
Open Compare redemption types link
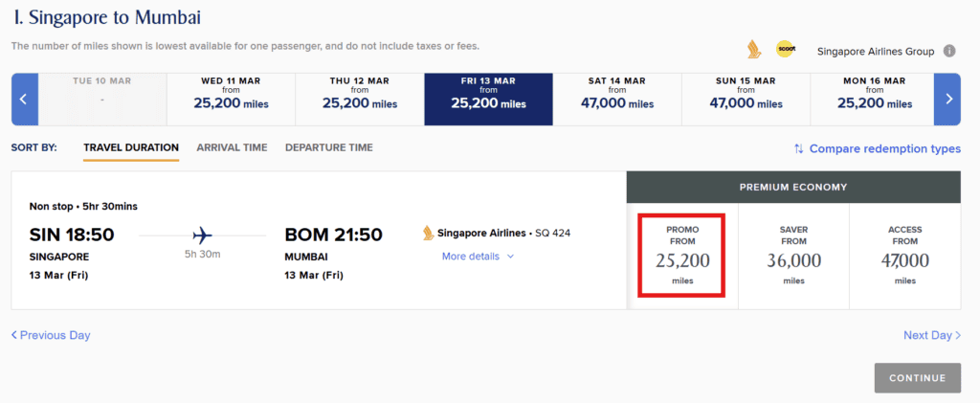(x=884, y=148)
